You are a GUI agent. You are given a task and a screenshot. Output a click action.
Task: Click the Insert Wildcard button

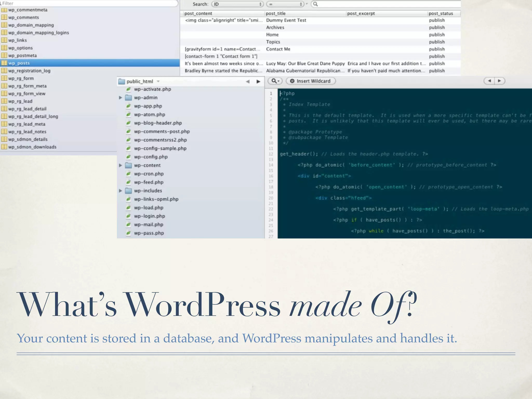point(311,81)
